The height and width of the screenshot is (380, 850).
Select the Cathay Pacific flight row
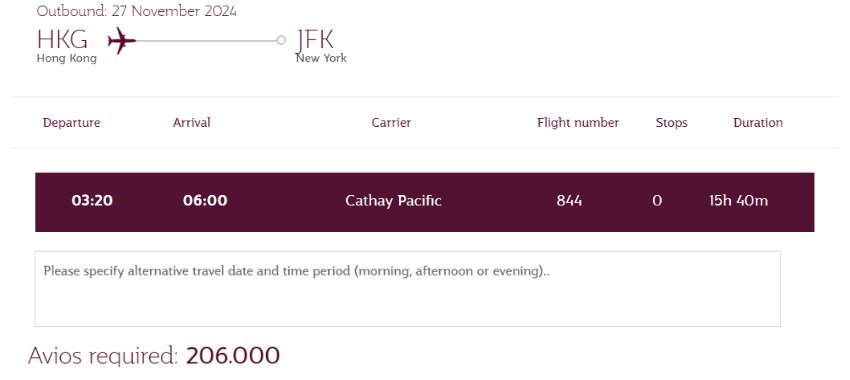pos(424,202)
